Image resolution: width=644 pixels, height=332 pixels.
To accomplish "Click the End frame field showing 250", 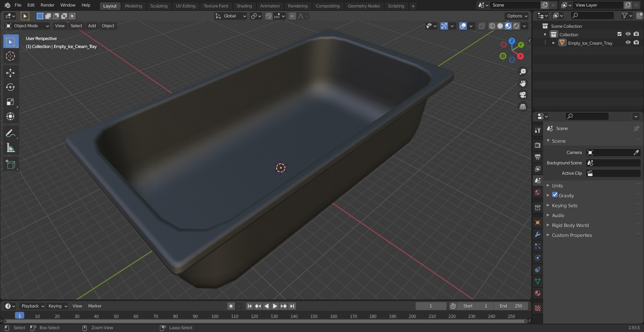I will coord(511,306).
